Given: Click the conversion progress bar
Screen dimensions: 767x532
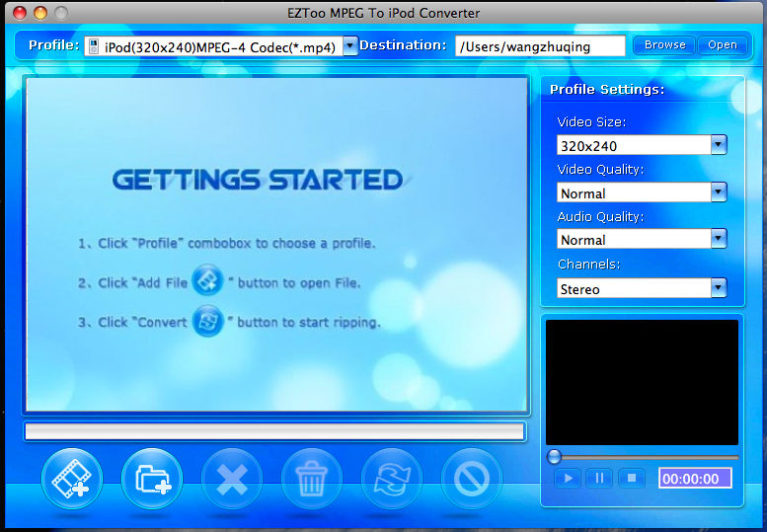Looking at the screenshot, I should pos(274,431).
